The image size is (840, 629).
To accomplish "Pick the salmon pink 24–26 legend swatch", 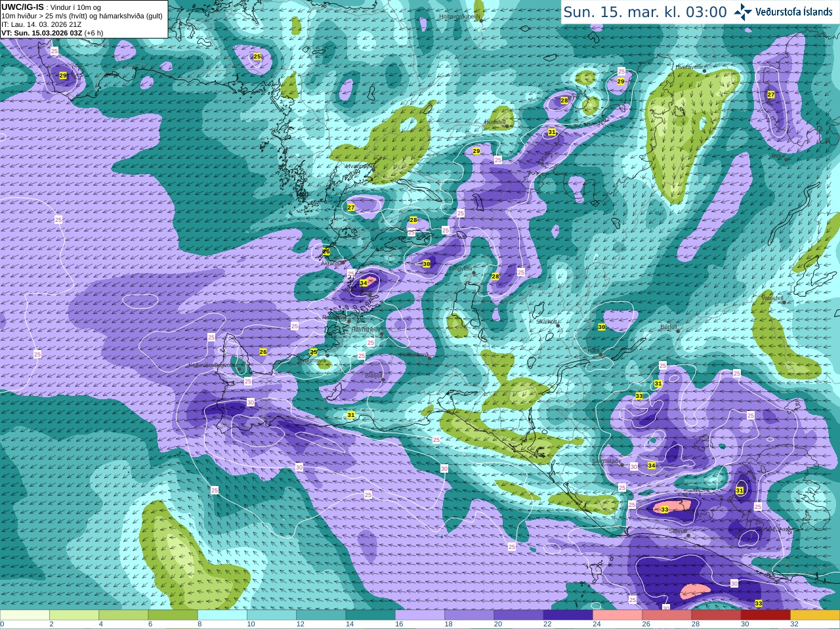I will click(618, 615).
